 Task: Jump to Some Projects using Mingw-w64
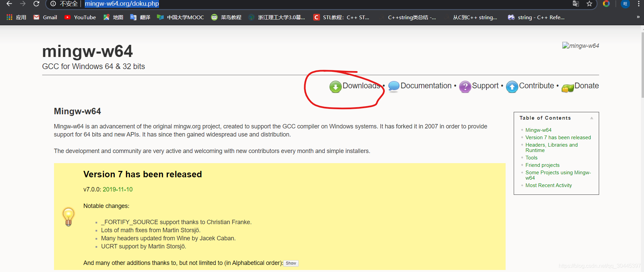(x=558, y=175)
